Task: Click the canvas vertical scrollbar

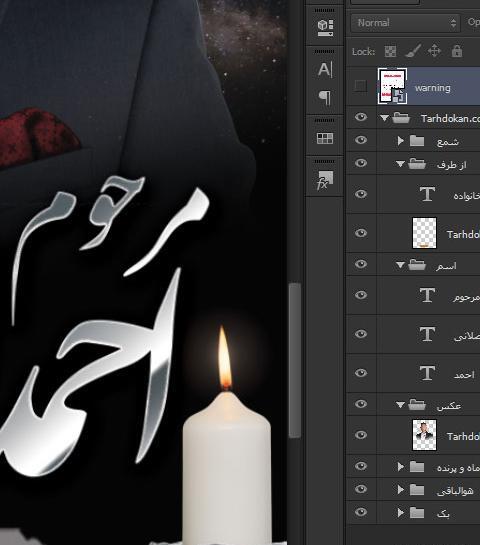Action: [295, 360]
